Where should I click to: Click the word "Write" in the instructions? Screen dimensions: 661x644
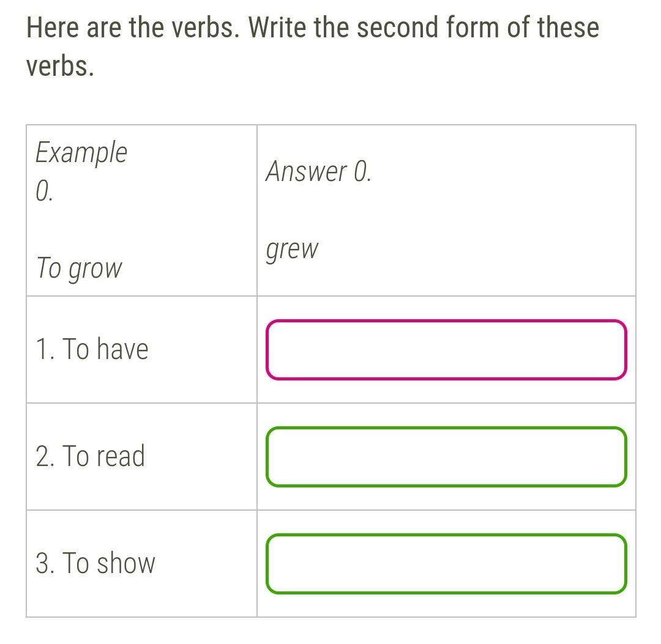(277, 28)
